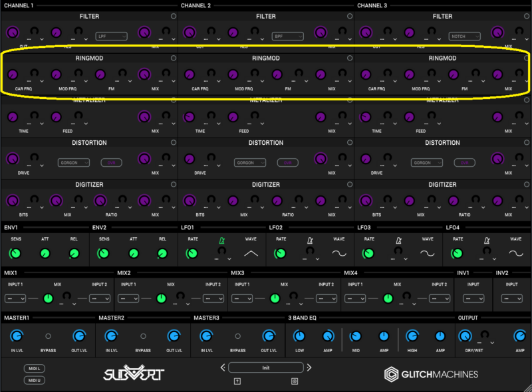Click the LFO1 tempo sync metronome icon
Viewport: 532px width, 392px height.
221,240
